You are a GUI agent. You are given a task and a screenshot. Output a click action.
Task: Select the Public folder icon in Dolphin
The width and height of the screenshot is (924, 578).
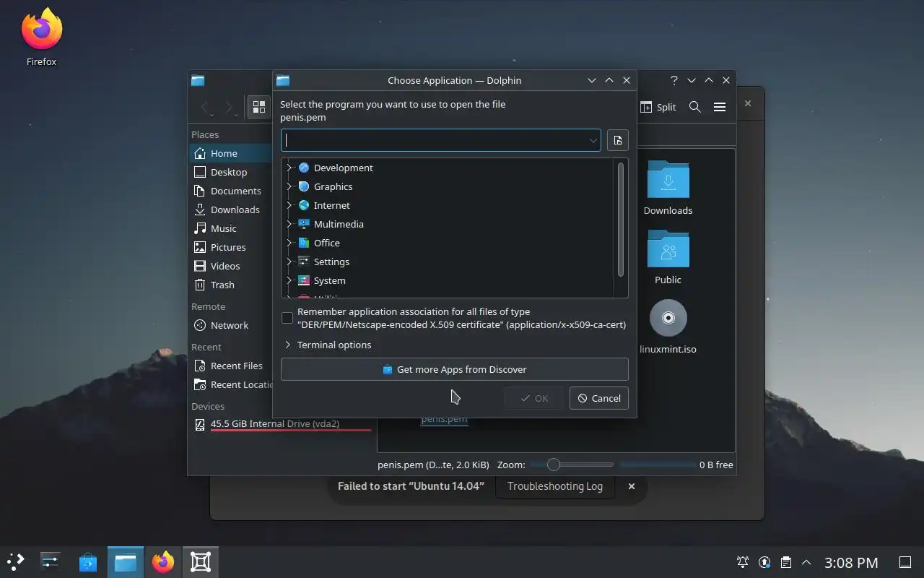coord(668,249)
